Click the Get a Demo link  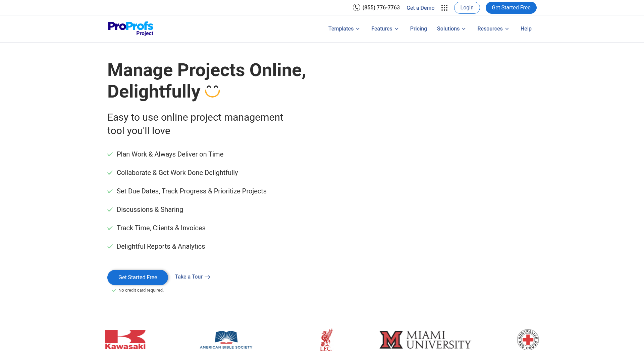click(x=420, y=7)
